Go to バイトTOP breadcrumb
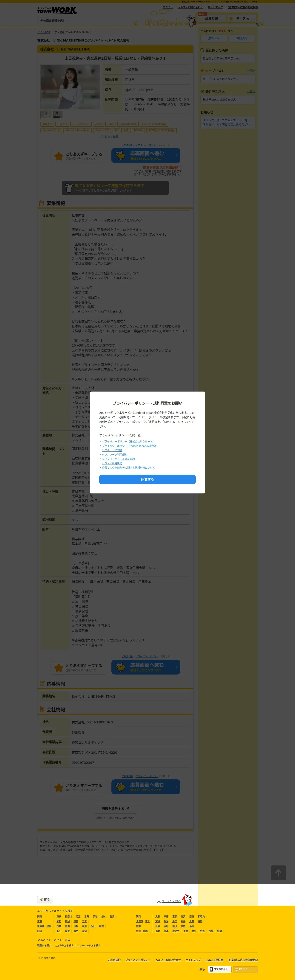The width and height of the screenshot is (295, 980). click(43, 32)
